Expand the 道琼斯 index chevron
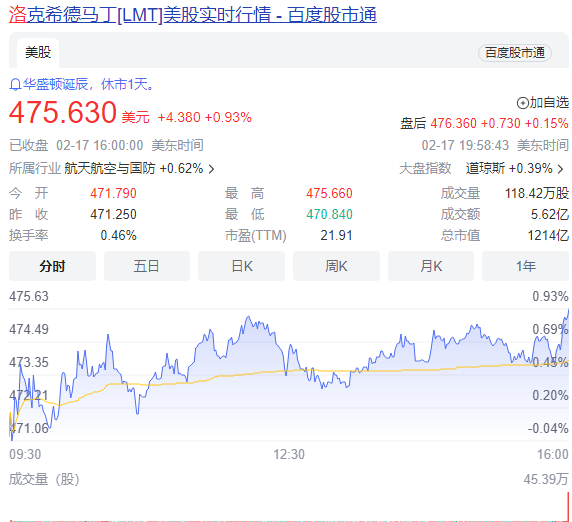Viewport: 572px width, 522px height. coord(561,169)
